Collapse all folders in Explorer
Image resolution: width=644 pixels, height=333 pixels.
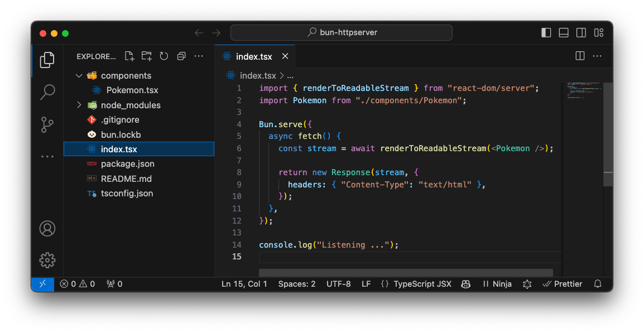pos(181,56)
